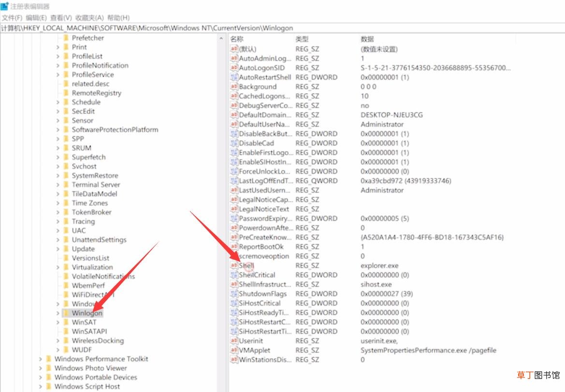Select the SoftwareProtectionPlatform tree key
The image size is (565, 392).
point(115,129)
